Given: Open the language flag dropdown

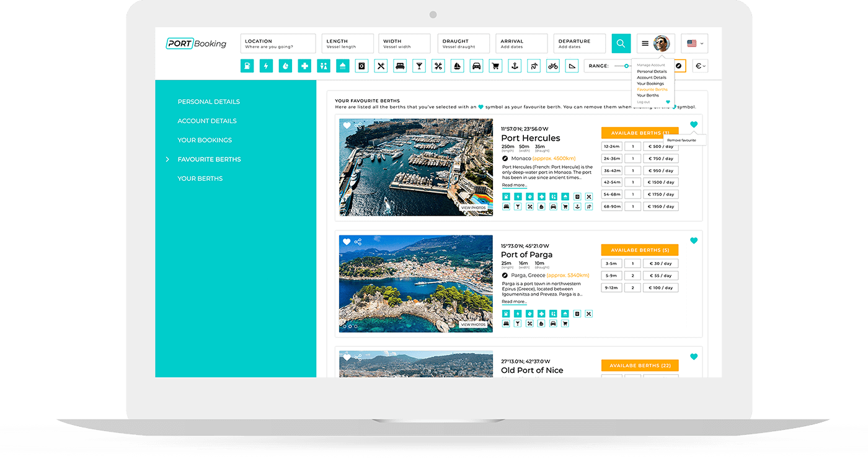Looking at the screenshot, I should pyautogui.click(x=694, y=43).
